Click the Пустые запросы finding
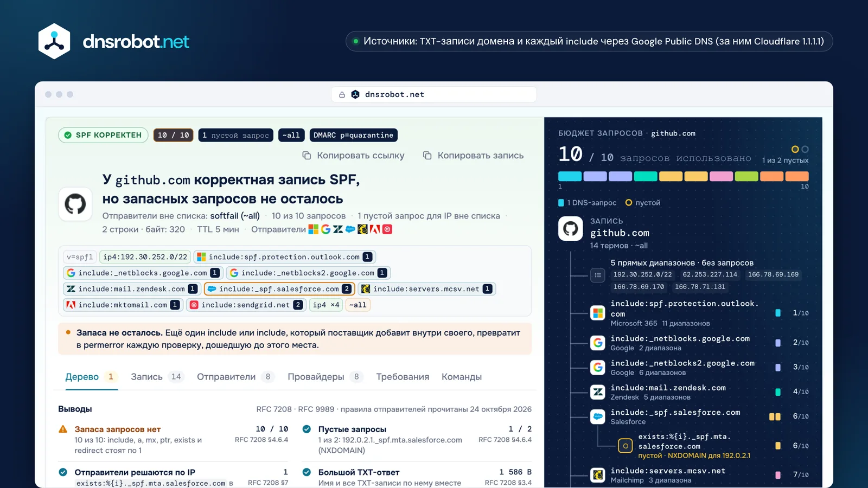Image resolution: width=868 pixels, height=488 pixels. point(417,439)
